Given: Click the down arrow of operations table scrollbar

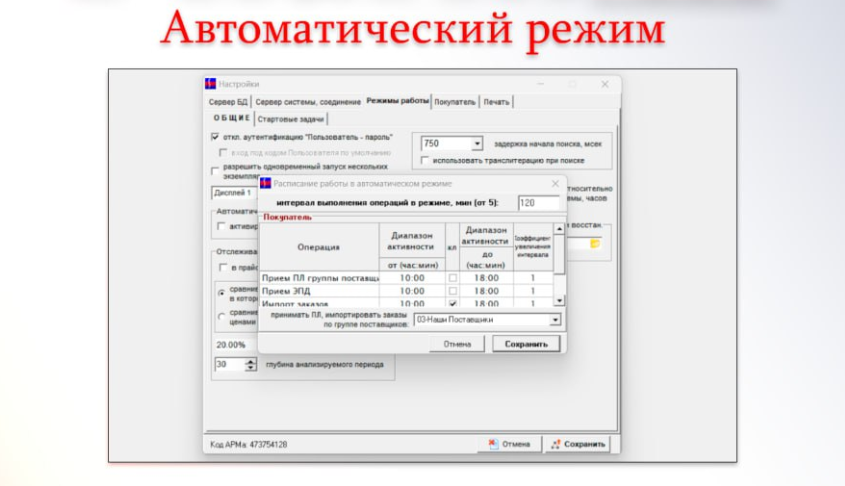Looking at the screenshot, I should [559, 301].
